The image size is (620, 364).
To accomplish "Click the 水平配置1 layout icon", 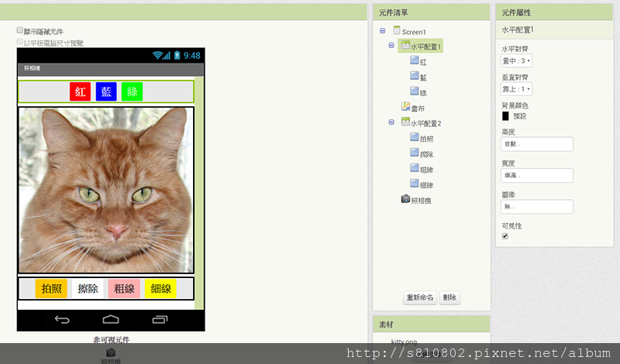I will tap(405, 46).
